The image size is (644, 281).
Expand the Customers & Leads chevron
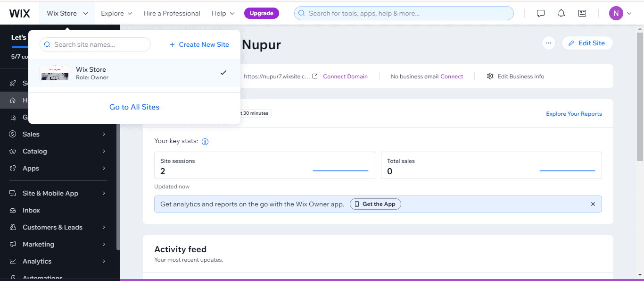104,227
